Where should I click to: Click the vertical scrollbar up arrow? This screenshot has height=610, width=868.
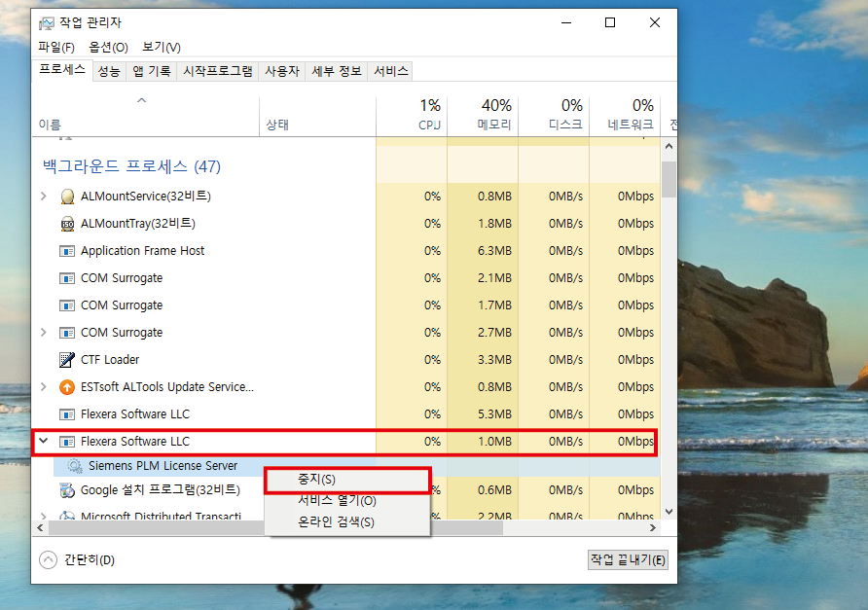pos(669,146)
